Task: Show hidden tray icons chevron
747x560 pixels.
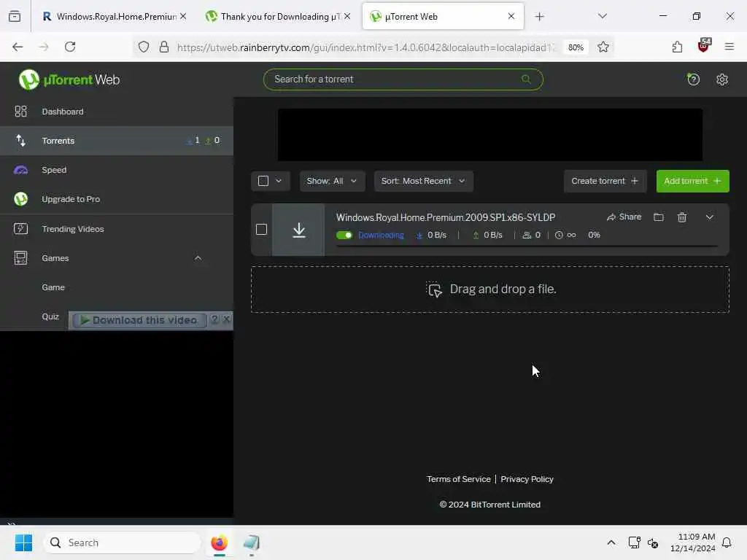Action: pyautogui.click(x=611, y=542)
